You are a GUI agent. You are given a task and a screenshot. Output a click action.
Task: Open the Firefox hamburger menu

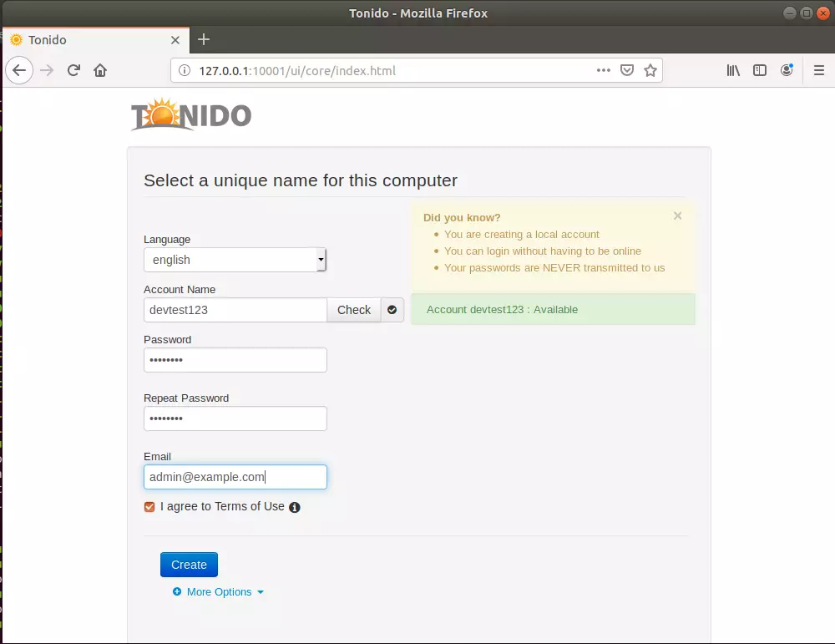[819, 70]
